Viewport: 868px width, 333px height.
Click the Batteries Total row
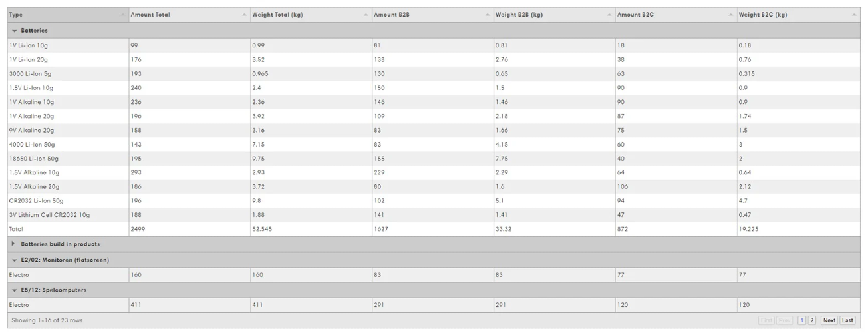pos(434,229)
